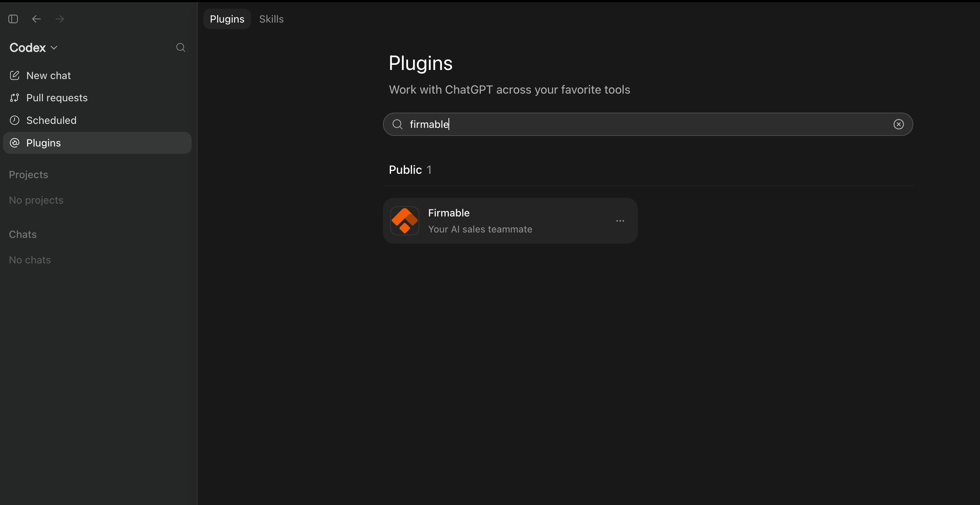Switch to the Skills tab

coord(271,19)
